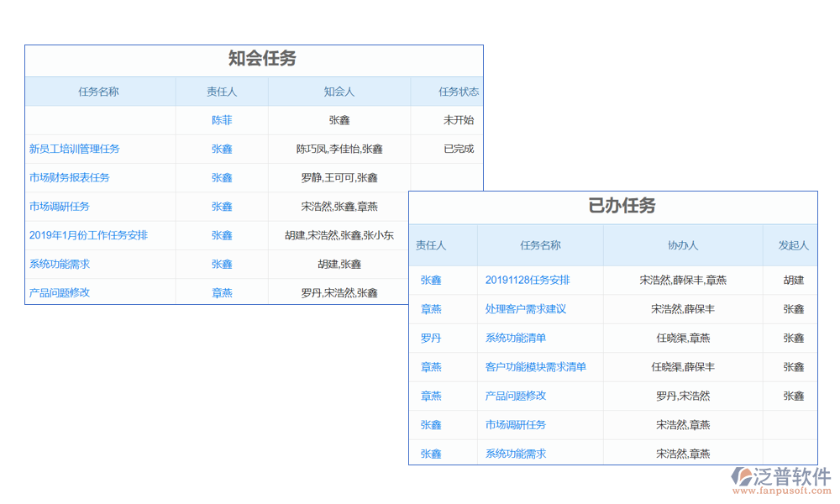Viewport: 840px width, 504px height.
Task: Open the 系统功能清单 task link
Action: click(x=515, y=338)
